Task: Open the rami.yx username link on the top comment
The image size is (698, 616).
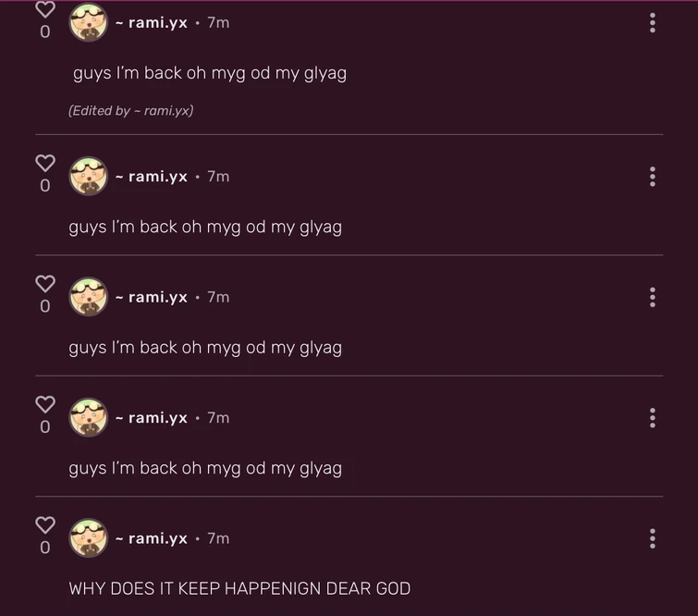Action: [152, 23]
